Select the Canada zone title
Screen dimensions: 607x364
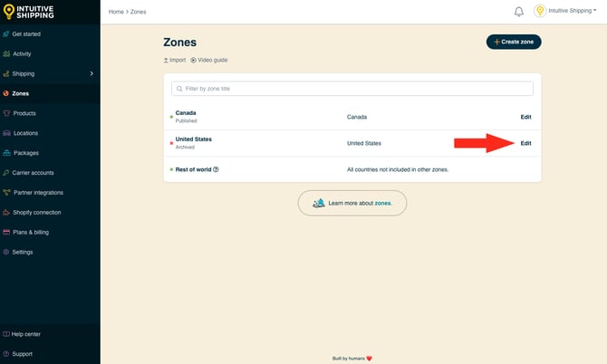pyautogui.click(x=186, y=113)
